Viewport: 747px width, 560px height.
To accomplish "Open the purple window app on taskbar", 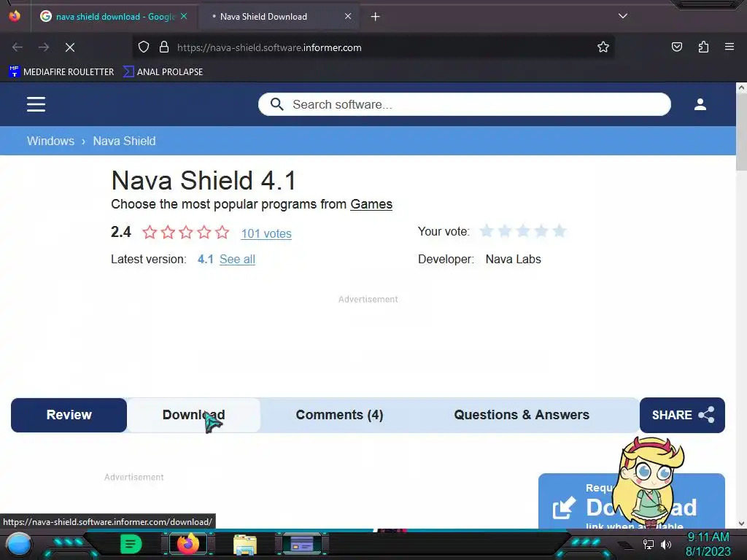I will click(302, 544).
